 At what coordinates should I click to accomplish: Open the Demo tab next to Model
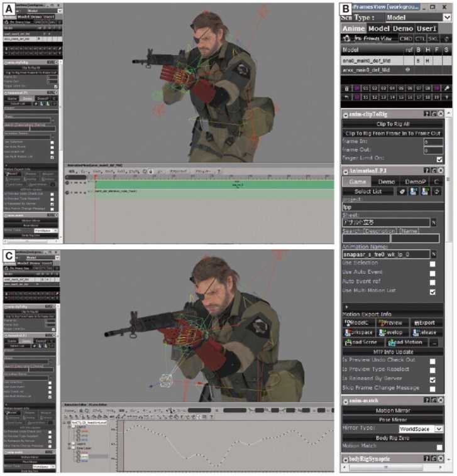[402, 28]
